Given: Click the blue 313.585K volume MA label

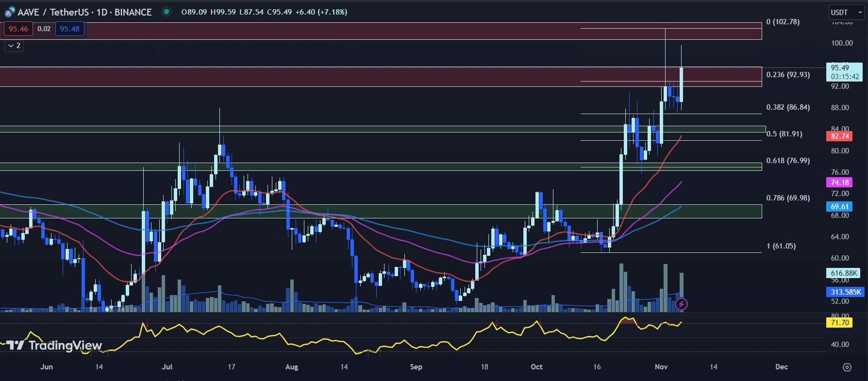Looking at the screenshot, I should [845, 292].
